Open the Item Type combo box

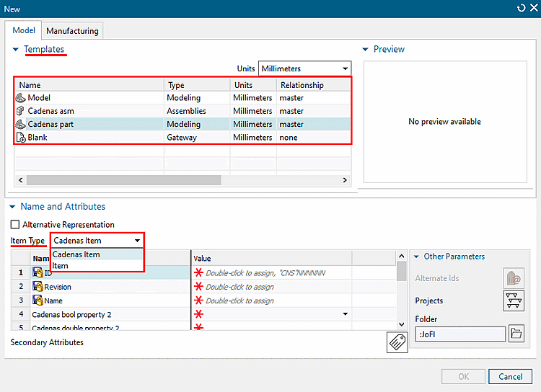pyautogui.click(x=97, y=241)
